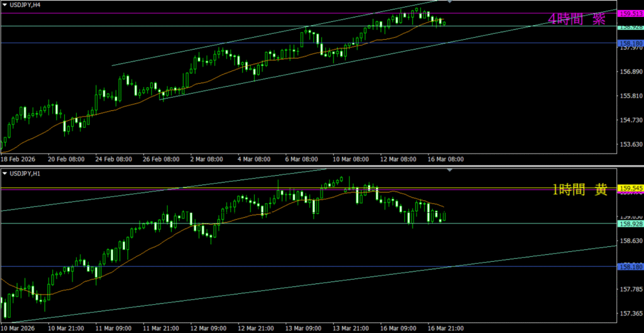Screen dimensions: 644x333
Task: Select the '4時間 紫' text label
Action: [576, 20]
